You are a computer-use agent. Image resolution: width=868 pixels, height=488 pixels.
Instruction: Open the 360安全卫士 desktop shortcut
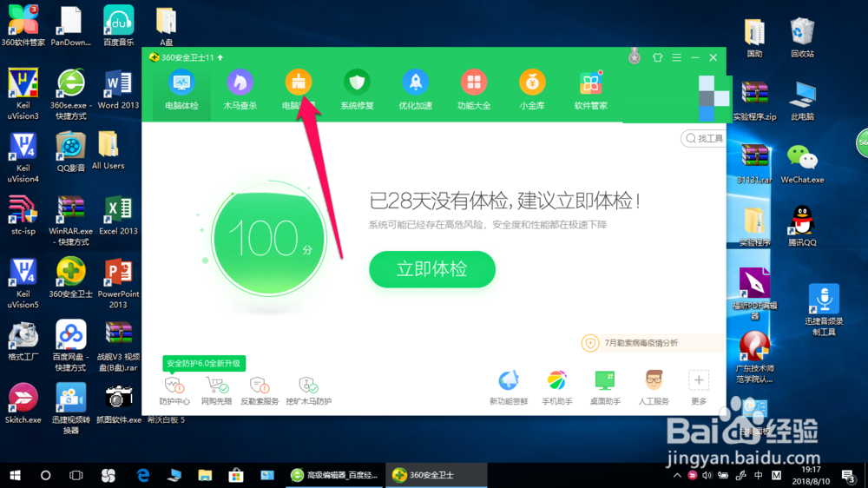[71, 278]
